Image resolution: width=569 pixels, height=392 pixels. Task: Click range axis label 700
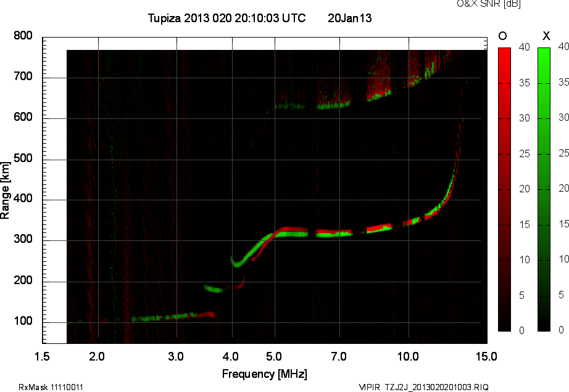tap(23, 76)
